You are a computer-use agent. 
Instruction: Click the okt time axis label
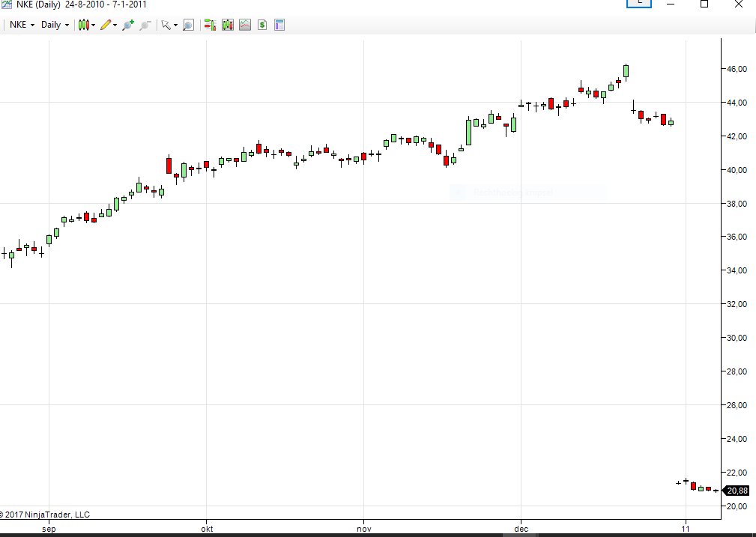(207, 529)
